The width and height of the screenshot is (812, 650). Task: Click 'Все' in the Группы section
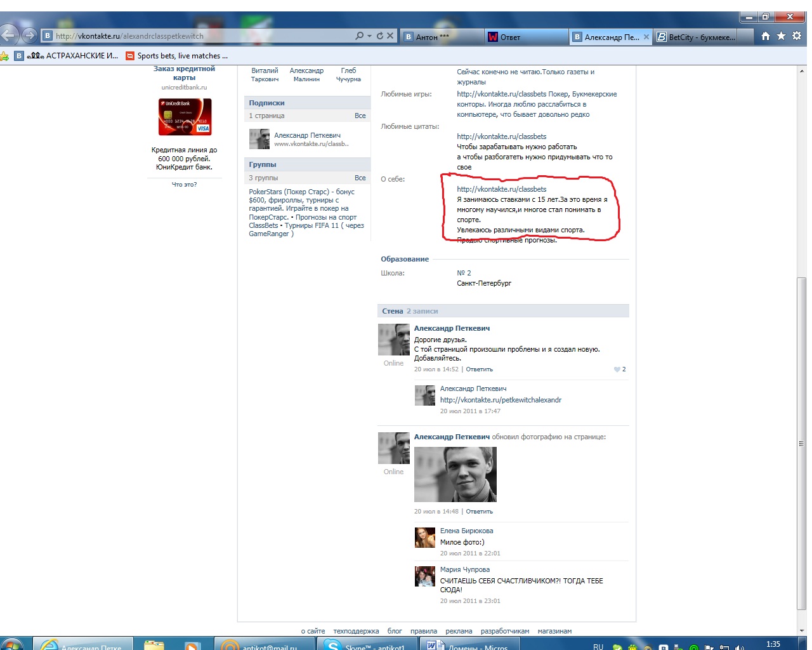[360, 178]
